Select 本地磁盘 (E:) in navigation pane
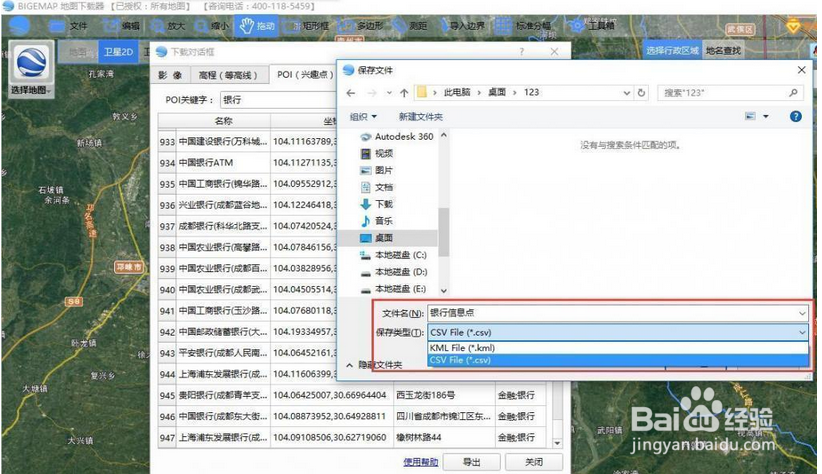This screenshot has width=822, height=474. [x=393, y=288]
